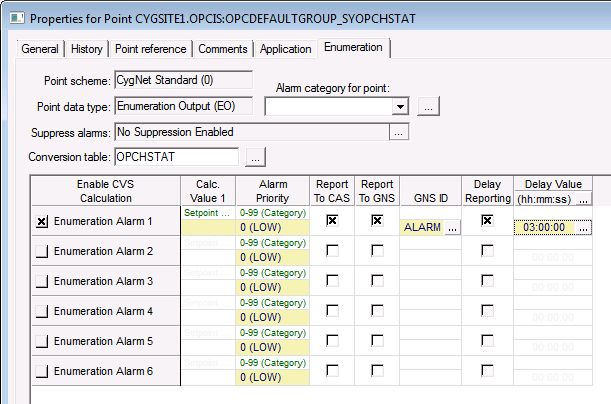Open the GNS ID ALARM browse button

click(452, 228)
